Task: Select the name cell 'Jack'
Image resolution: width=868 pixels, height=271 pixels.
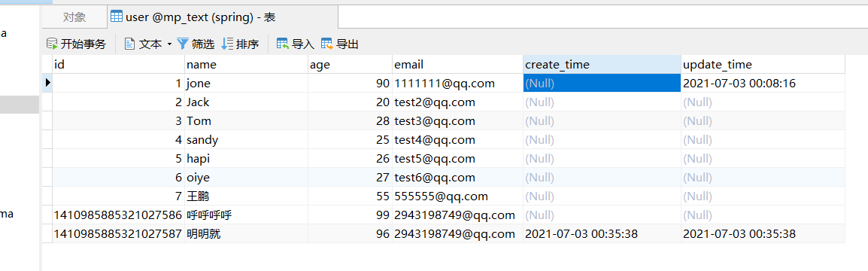Action: pos(247,102)
